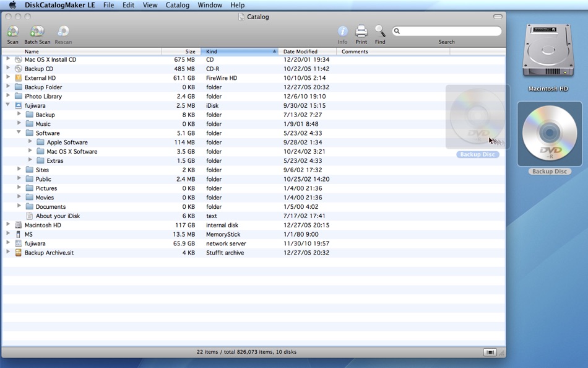Screen dimensions: 588x368
Task: Select the fujiwara network server icon
Action: (x=19, y=243)
